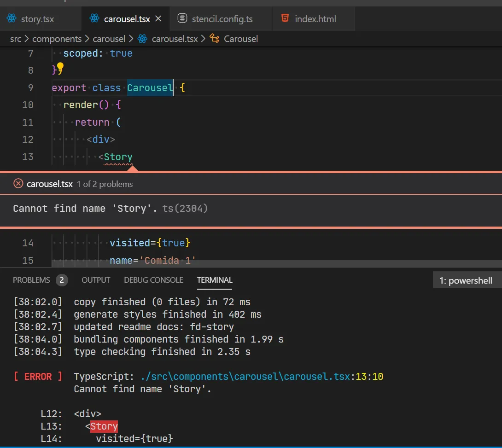Click the Carousel class symbol icon in breadcrumb
502x448 pixels.
pos(214,39)
